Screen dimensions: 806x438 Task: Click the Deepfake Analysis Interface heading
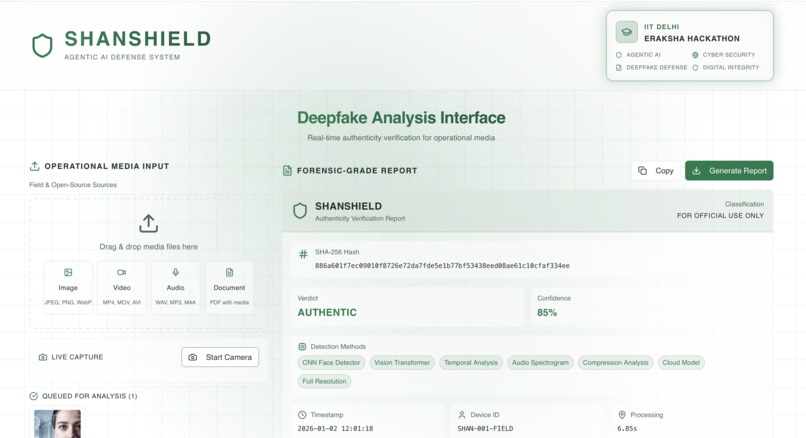[401, 118]
